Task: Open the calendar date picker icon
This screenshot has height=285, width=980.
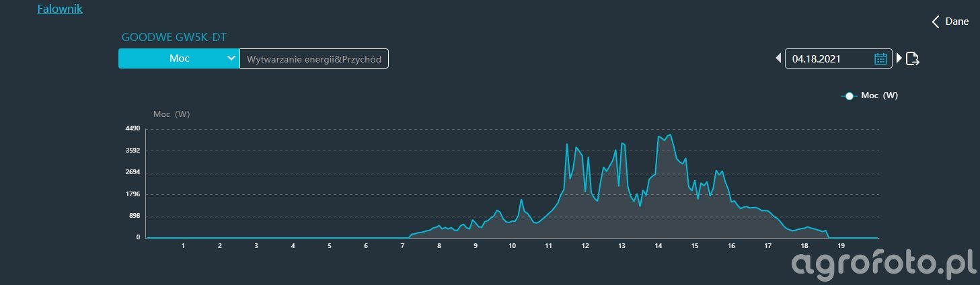Action: click(x=880, y=58)
